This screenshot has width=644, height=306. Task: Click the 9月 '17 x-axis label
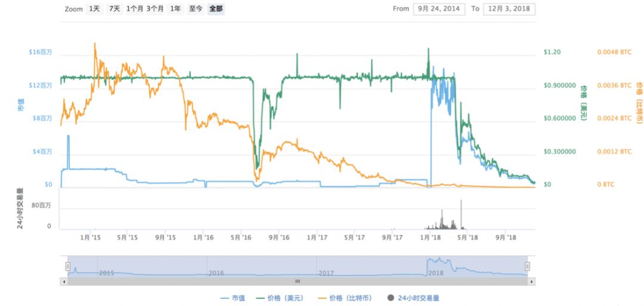tap(392, 237)
